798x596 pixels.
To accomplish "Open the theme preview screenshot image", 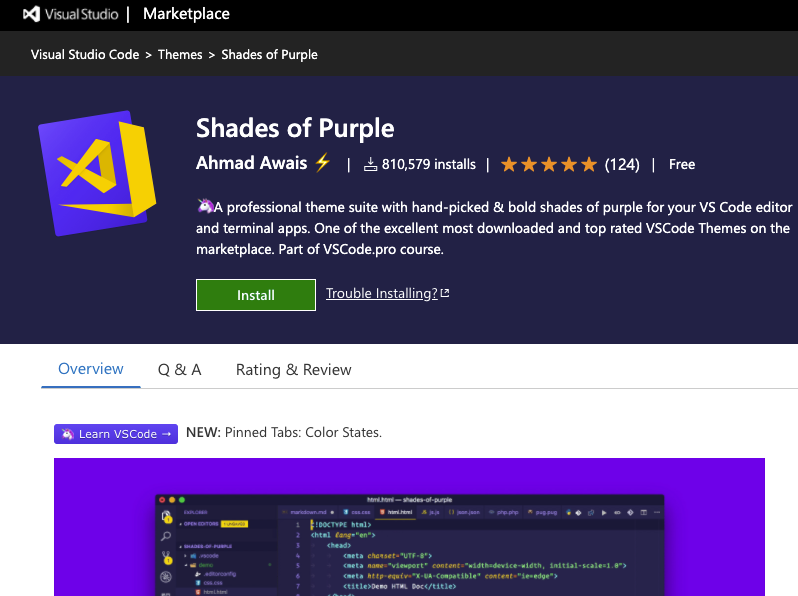I will pyautogui.click(x=409, y=527).
